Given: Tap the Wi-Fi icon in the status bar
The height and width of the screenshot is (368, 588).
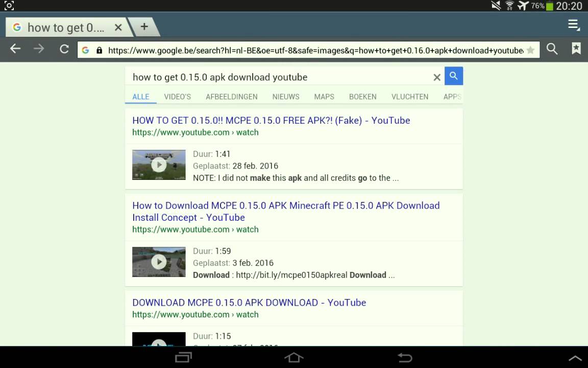Looking at the screenshot, I should point(509,6).
